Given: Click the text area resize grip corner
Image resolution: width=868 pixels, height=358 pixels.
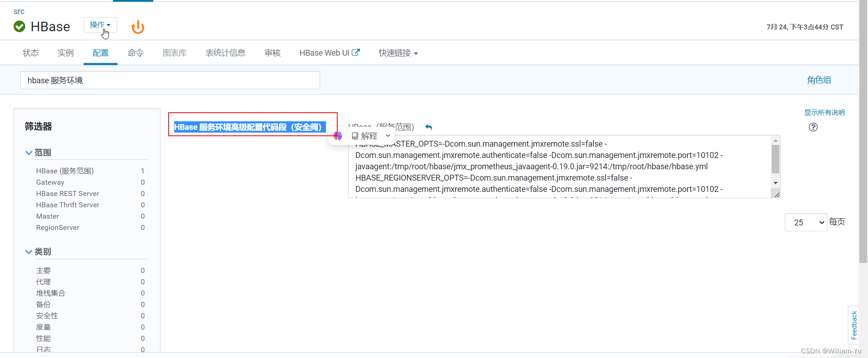Looking at the screenshot, I should [777, 195].
